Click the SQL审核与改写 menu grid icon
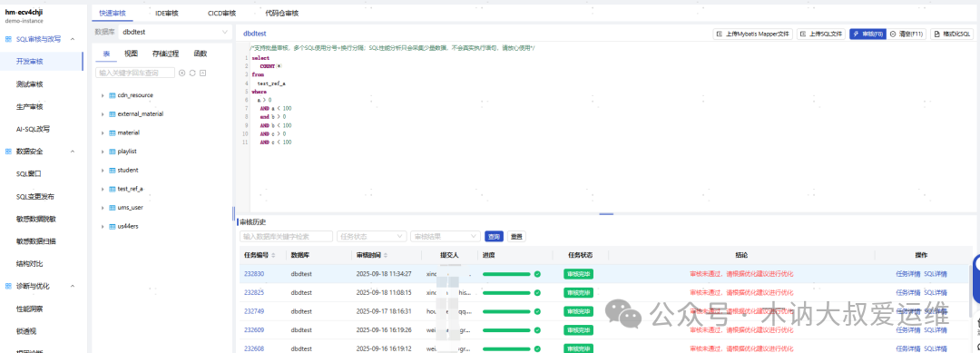Viewport: 980px width, 353px height. [x=9, y=39]
